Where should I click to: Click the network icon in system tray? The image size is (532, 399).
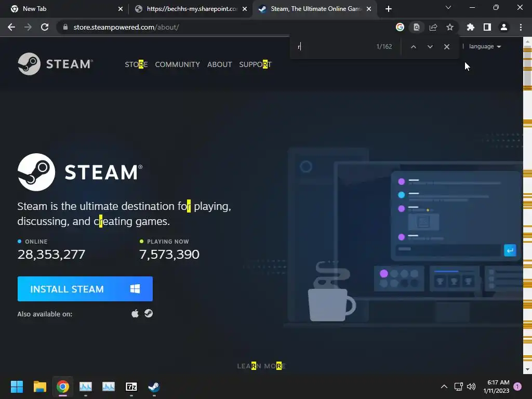[x=458, y=387]
